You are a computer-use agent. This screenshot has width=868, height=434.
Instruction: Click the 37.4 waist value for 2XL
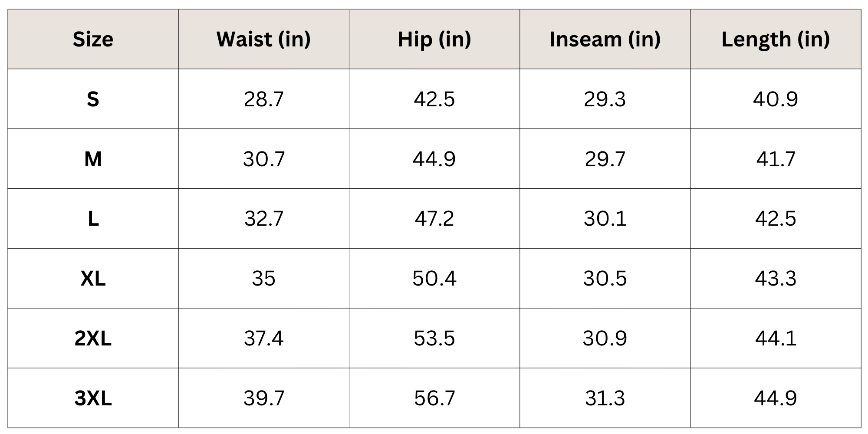point(263,338)
